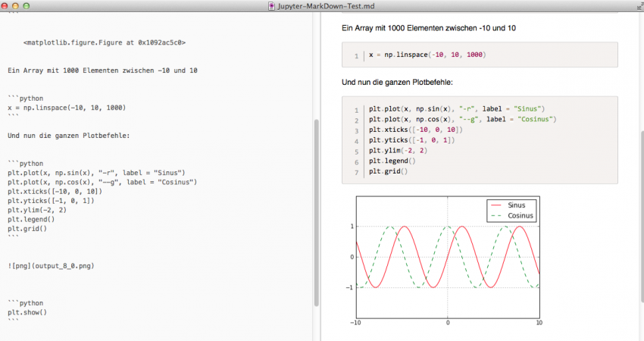Click the preview heading 'Ein Array mit 1000 Elementen'

[x=429, y=28]
